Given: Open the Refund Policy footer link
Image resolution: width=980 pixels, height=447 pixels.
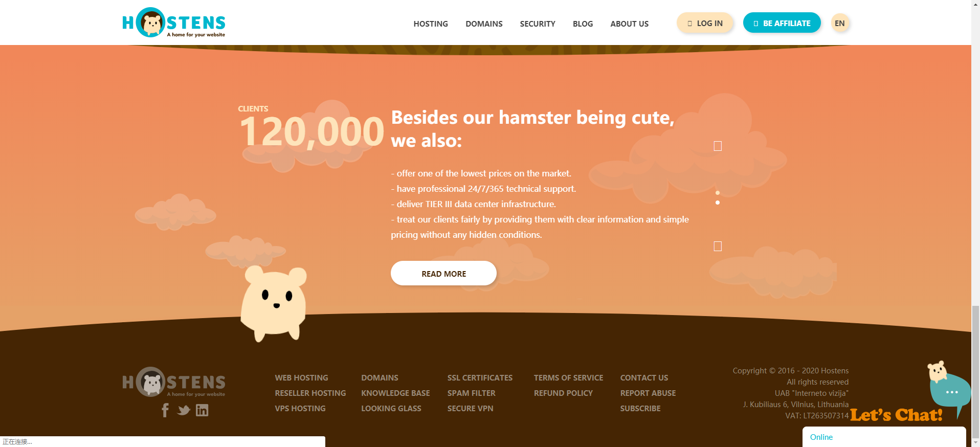Looking at the screenshot, I should (563, 393).
